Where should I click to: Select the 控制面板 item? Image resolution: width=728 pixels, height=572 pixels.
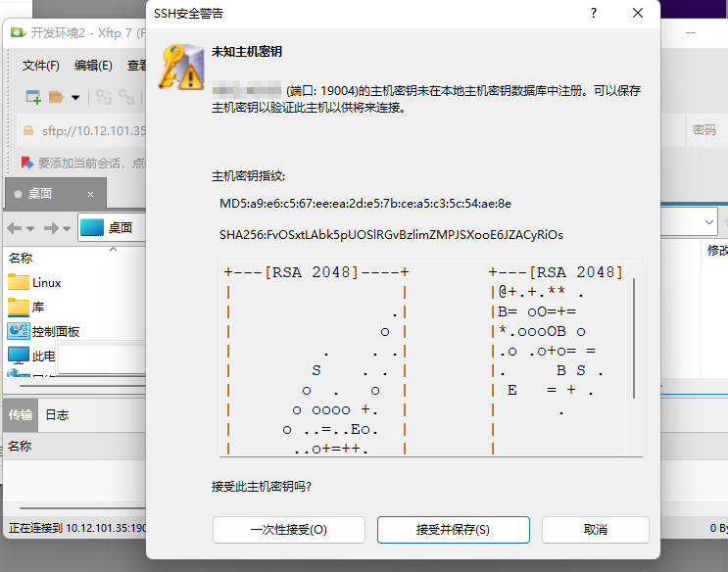55,331
